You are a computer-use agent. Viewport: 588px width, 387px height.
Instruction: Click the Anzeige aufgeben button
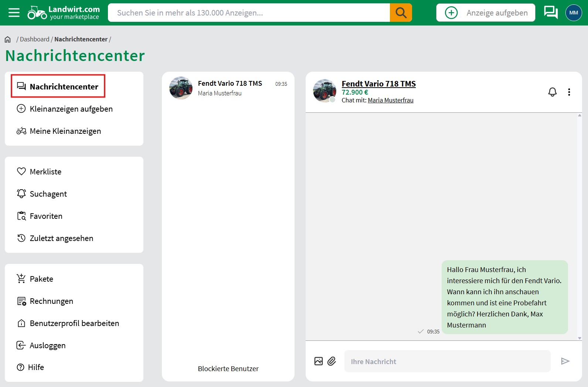485,13
